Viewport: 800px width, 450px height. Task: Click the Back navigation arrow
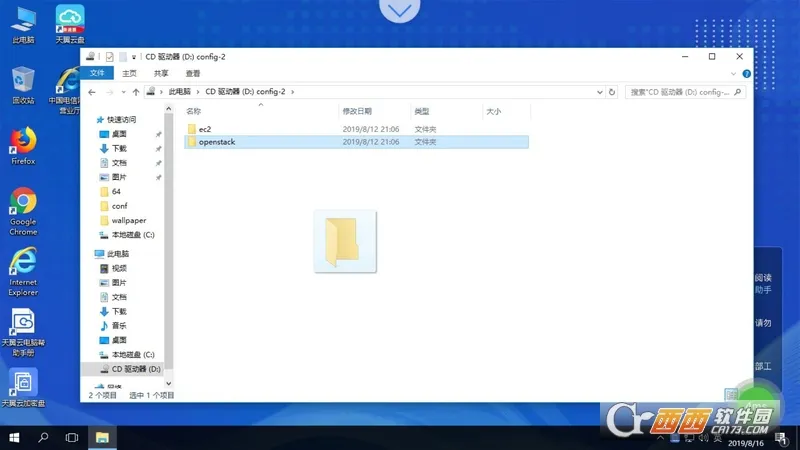[92, 91]
